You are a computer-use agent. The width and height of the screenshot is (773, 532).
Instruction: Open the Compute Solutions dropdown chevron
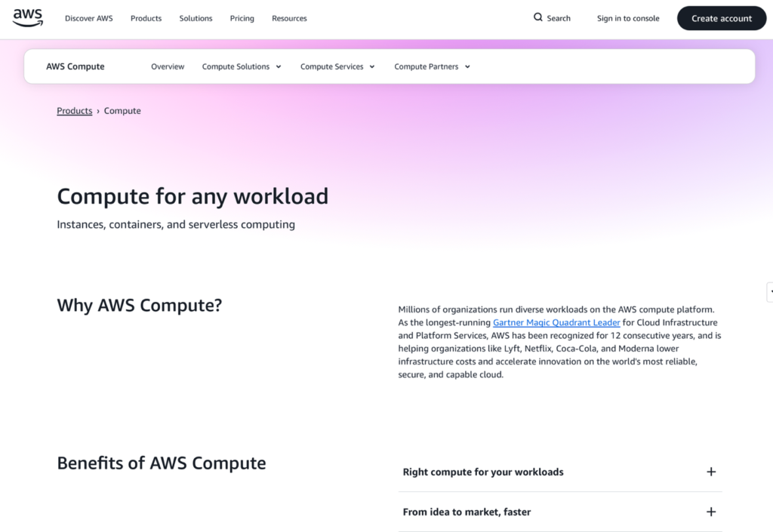click(279, 66)
